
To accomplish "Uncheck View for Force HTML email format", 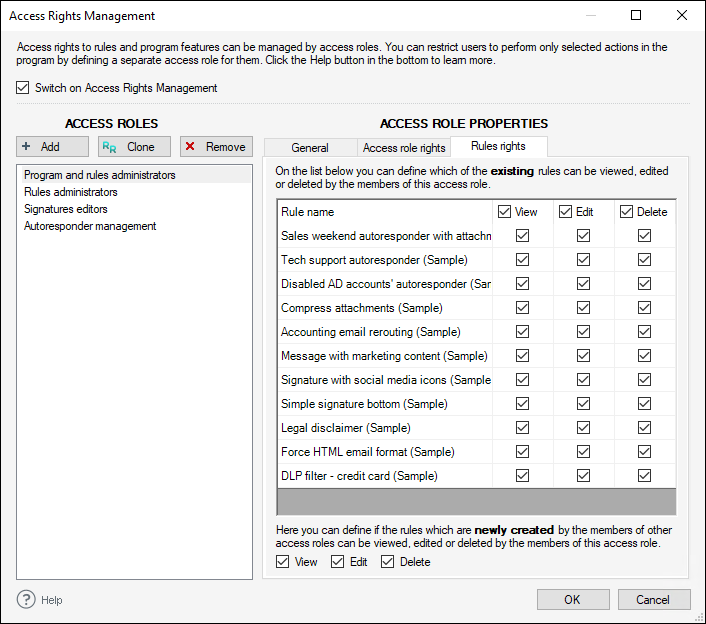I will coord(522,452).
